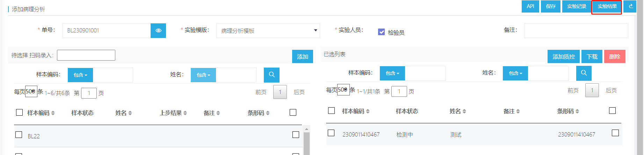Screen dimensions: 644x155
Task: Click the pending list vertical scrollbar
Action: tap(306, 143)
